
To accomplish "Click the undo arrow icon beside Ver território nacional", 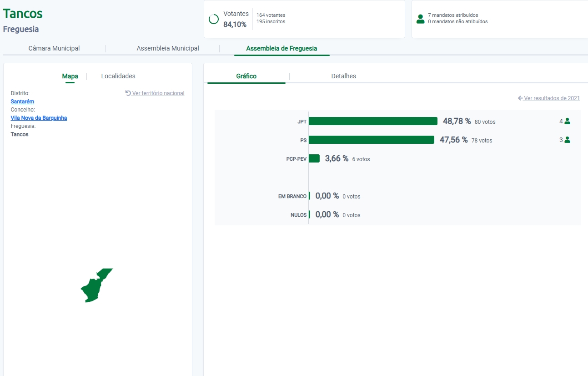I will [x=128, y=93].
